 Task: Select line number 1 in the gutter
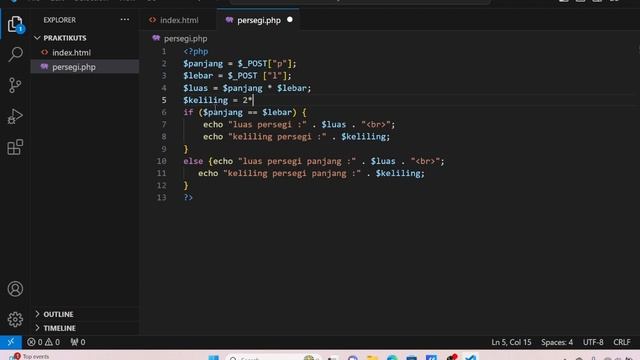(x=164, y=51)
